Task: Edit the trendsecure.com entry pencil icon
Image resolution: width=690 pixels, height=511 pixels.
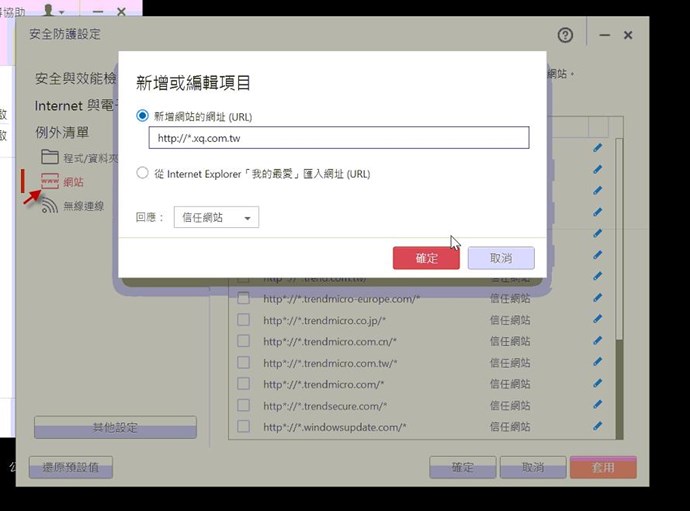Action: (x=598, y=406)
